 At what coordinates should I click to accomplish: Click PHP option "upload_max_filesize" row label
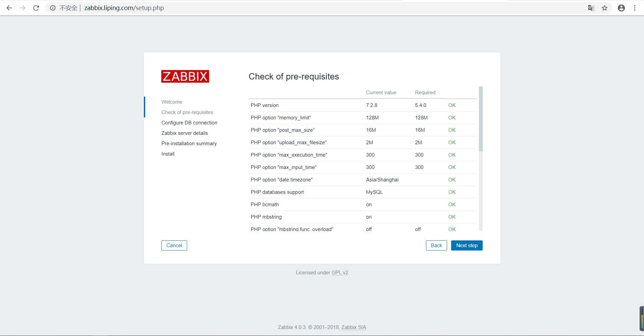pos(288,143)
